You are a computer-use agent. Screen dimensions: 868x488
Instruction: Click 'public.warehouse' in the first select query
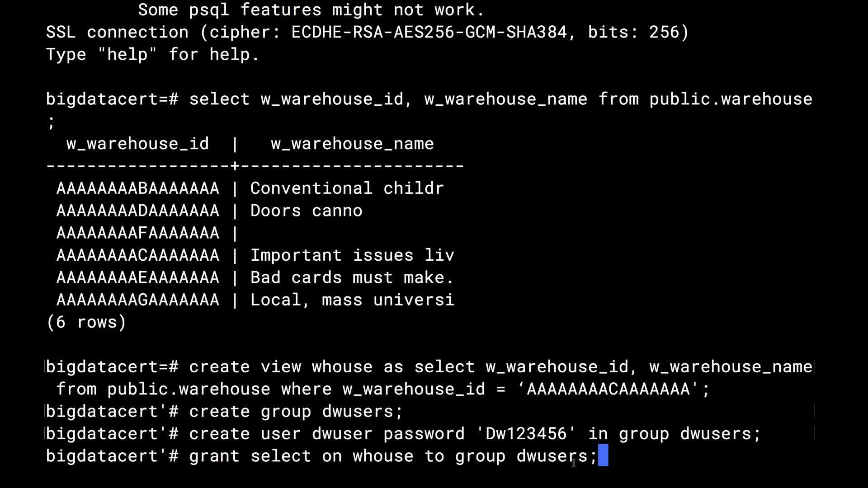pos(731,99)
